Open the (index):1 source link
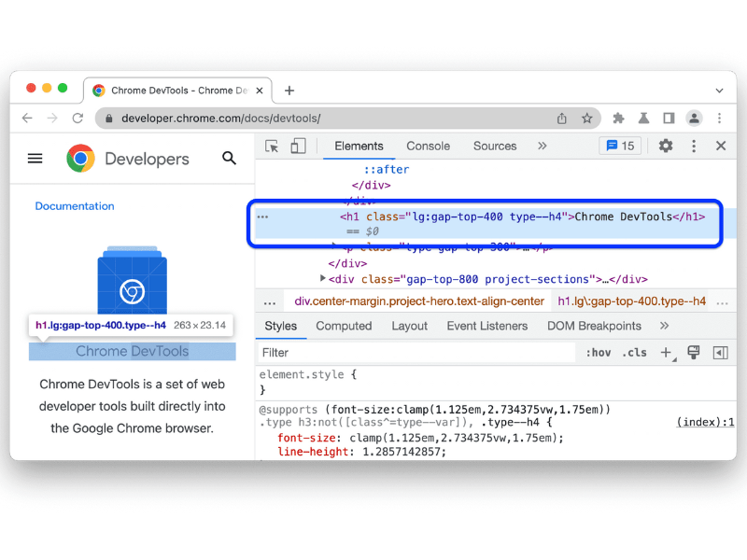 coord(705,423)
